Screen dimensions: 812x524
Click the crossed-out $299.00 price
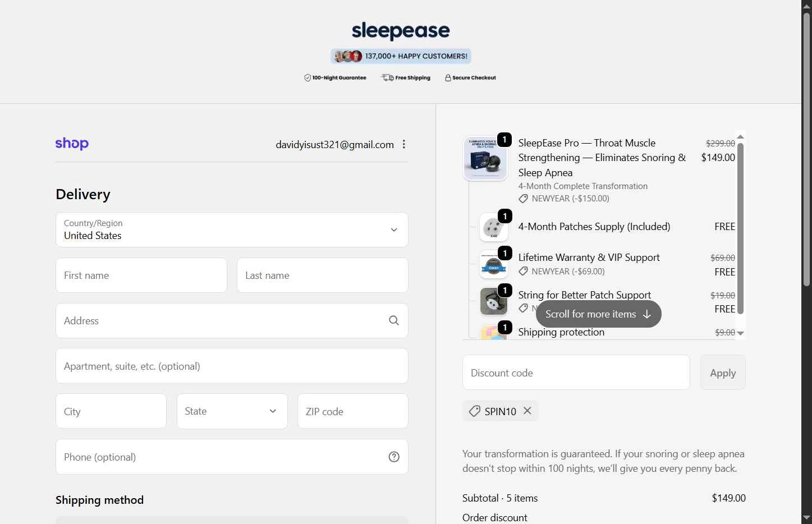click(x=721, y=144)
